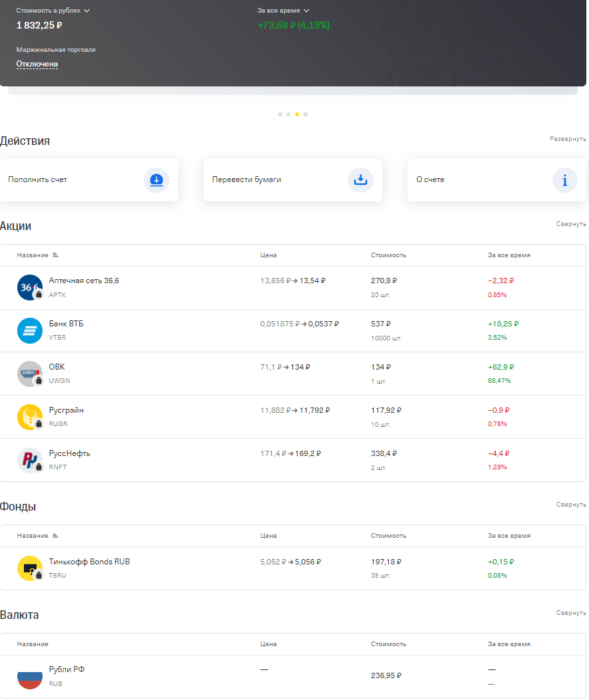Click the Стоимость column header in Фонды

(x=388, y=536)
